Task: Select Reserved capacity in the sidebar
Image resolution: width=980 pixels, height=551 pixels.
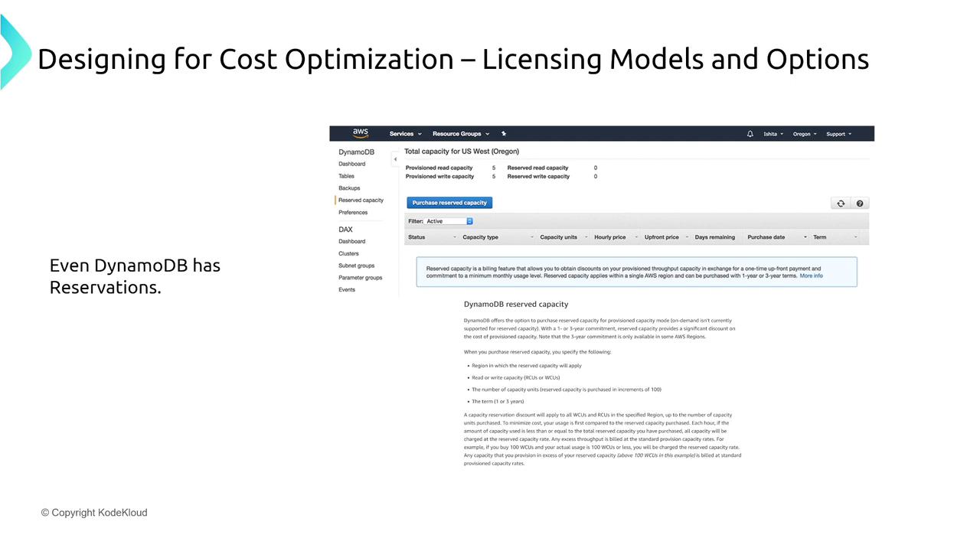Action: point(361,201)
